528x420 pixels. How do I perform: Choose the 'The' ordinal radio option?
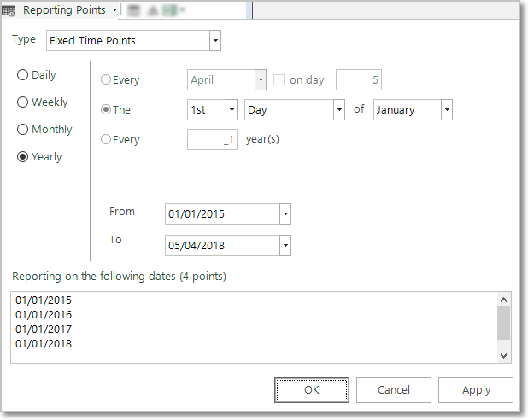coord(106,110)
